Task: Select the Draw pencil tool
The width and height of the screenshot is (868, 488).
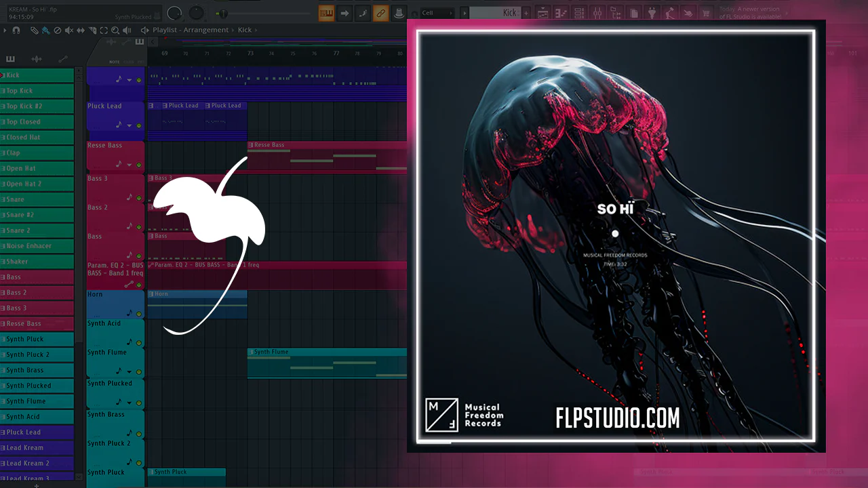Action: pyautogui.click(x=35, y=30)
